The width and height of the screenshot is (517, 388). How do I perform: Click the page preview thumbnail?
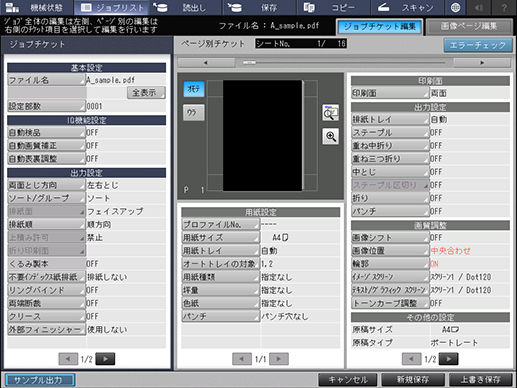point(263,136)
